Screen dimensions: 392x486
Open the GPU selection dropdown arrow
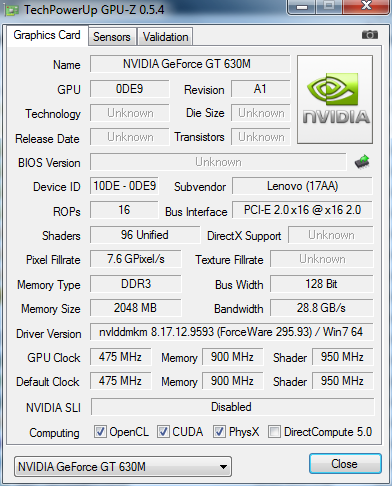pyautogui.click(x=223, y=467)
